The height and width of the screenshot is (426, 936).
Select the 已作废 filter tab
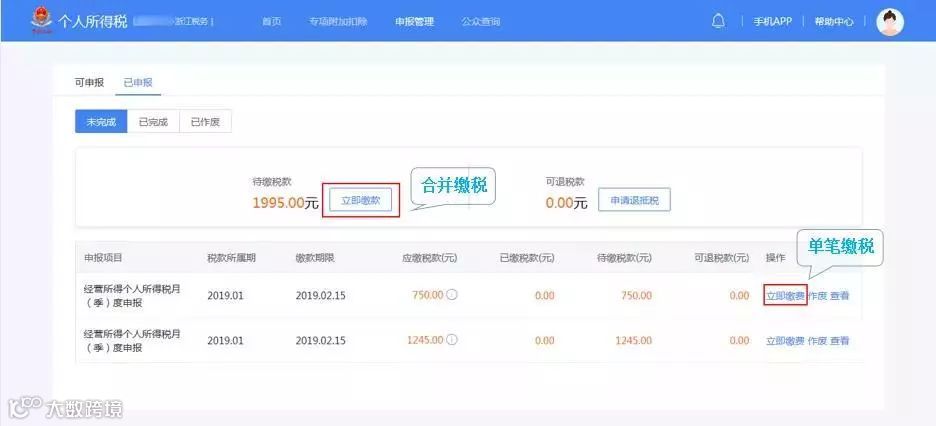(x=205, y=122)
